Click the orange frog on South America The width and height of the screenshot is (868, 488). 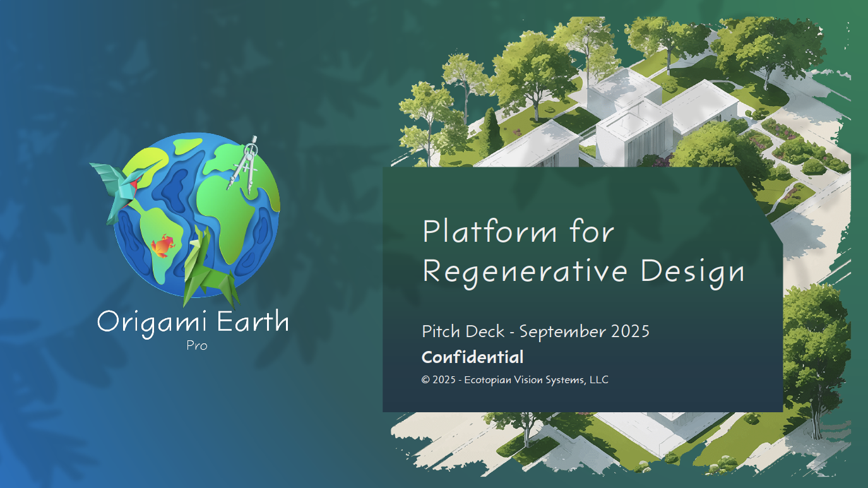click(162, 246)
